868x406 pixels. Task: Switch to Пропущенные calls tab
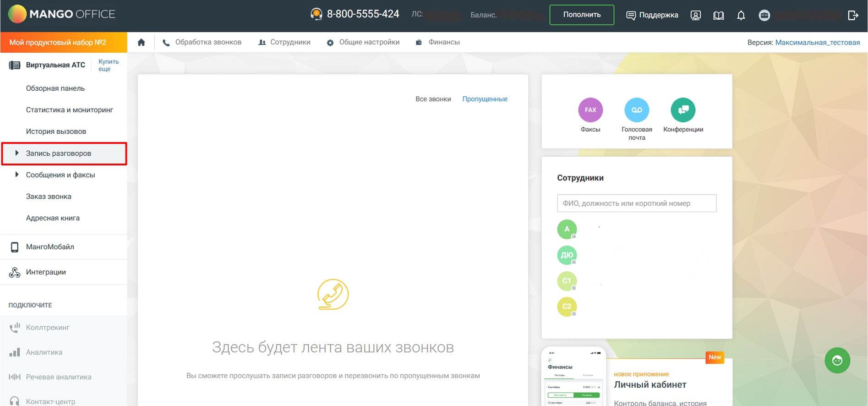coord(485,99)
